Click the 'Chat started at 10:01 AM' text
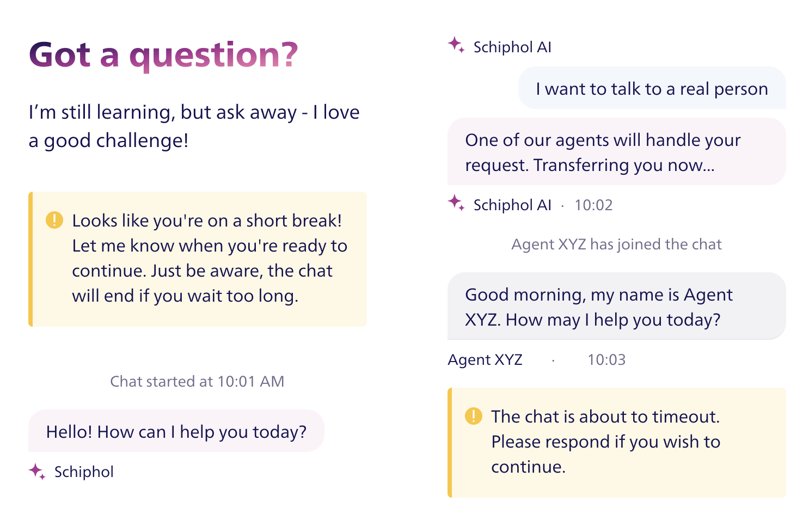The height and width of the screenshot is (532, 809). click(197, 381)
